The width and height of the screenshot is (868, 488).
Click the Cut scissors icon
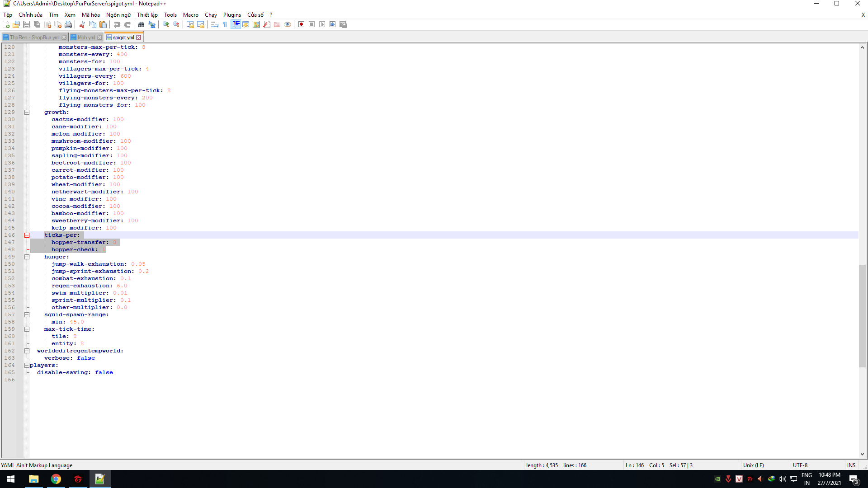(82, 24)
